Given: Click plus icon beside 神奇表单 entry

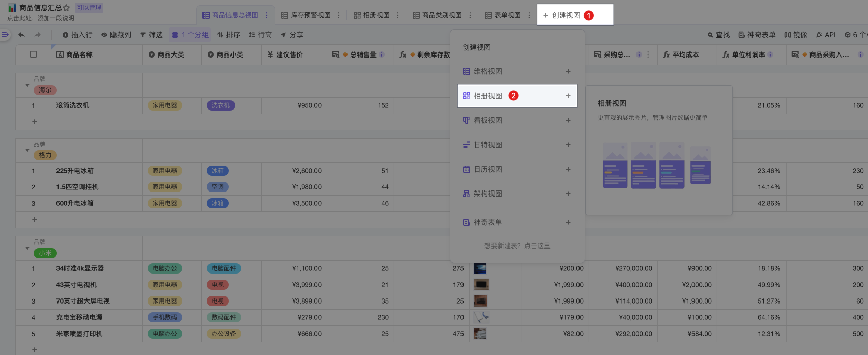Looking at the screenshot, I should (568, 222).
